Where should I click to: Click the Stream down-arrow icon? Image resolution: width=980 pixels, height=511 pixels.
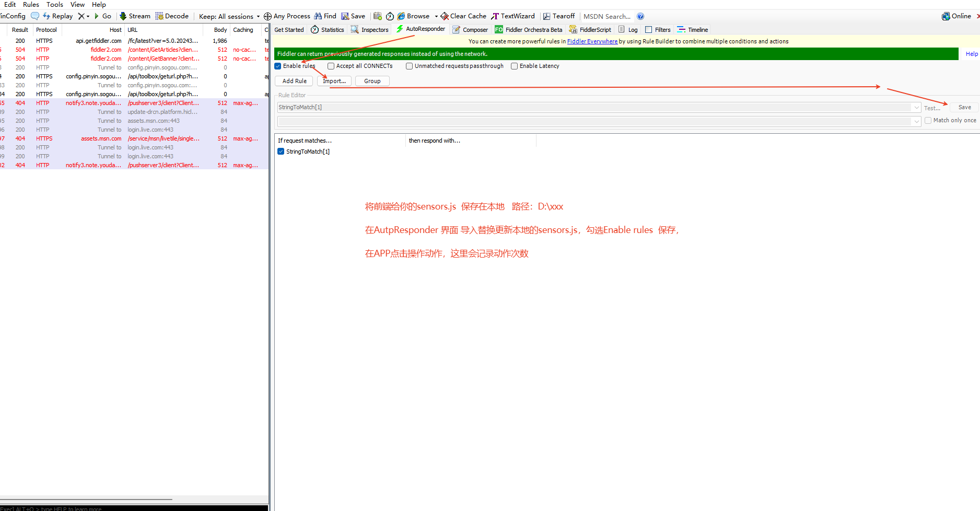(x=123, y=16)
